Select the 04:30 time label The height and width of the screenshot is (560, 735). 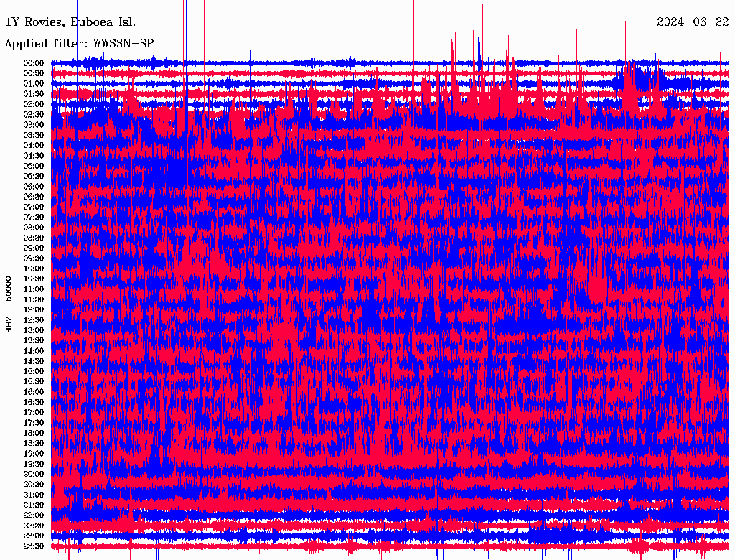(34, 155)
